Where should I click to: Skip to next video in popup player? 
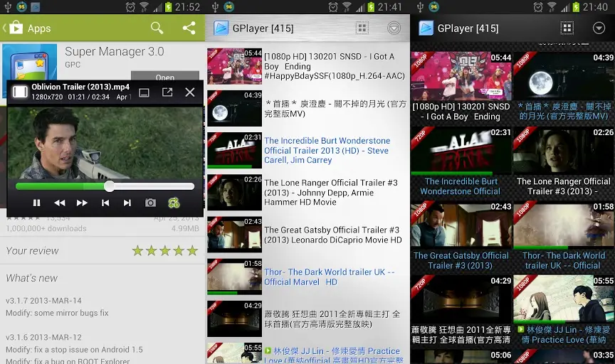pyautogui.click(x=127, y=203)
